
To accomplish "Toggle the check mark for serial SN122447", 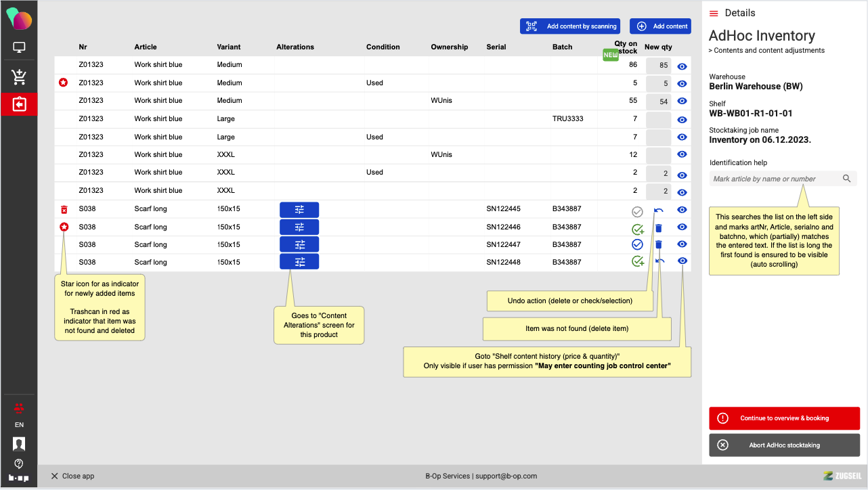I will pos(637,244).
